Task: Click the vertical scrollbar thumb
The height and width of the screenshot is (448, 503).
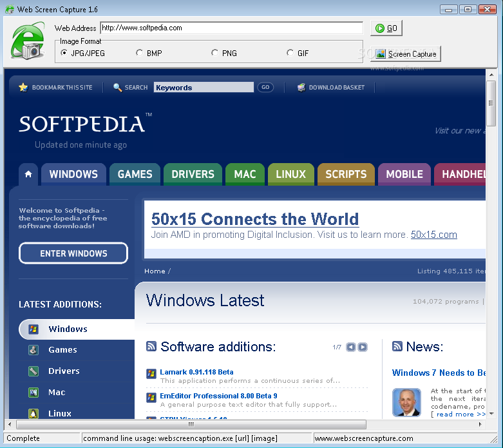Action: coord(491,103)
